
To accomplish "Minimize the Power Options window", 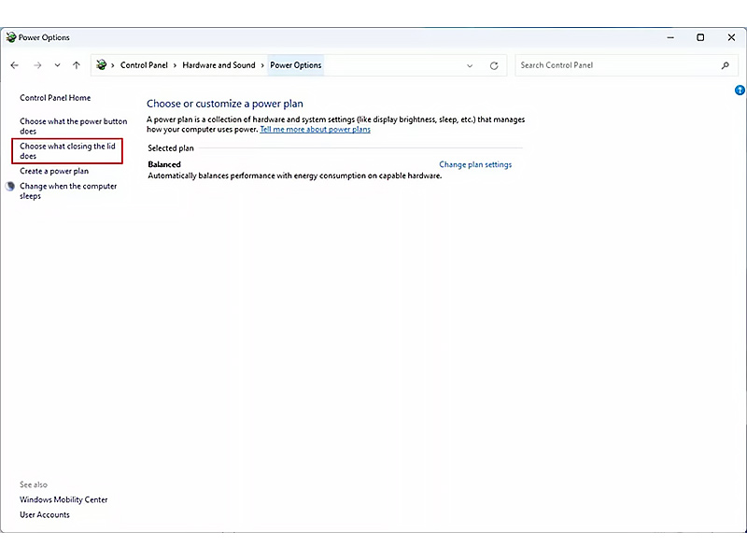I will pyautogui.click(x=670, y=37).
